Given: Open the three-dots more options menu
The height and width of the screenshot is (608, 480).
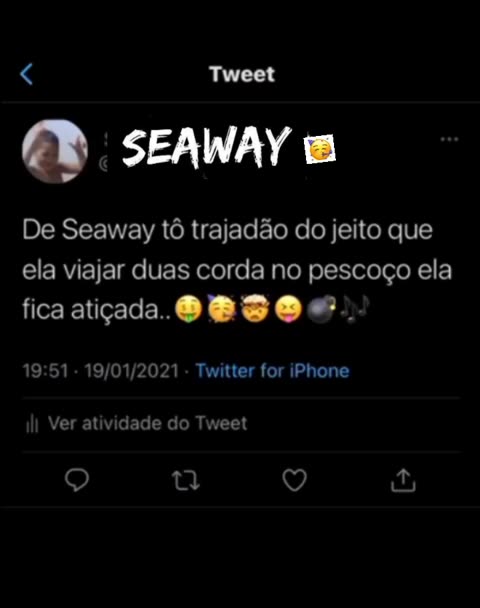Looking at the screenshot, I should pyautogui.click(x=449, y=139).
